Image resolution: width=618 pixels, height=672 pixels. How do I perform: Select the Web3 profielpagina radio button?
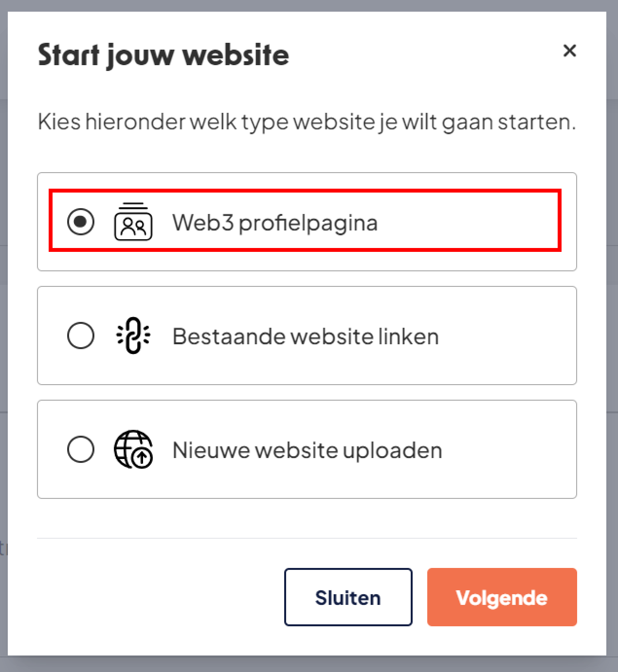(81, 222)
